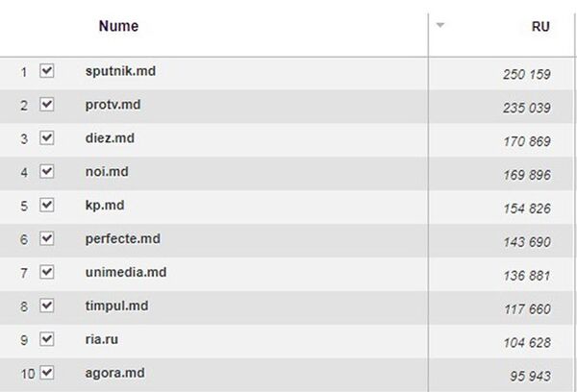The image size is (577, 392).
Task: Uncheck the sputnik.md checkbox
Action: click(47, 71)
